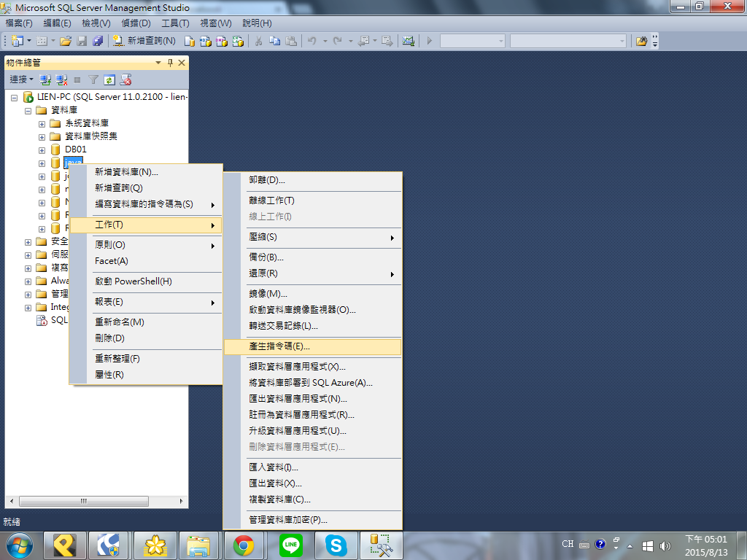The height and width of the screenshot is (560, 747).
Task: Close the 物件總管 panel
Action: 182,63
